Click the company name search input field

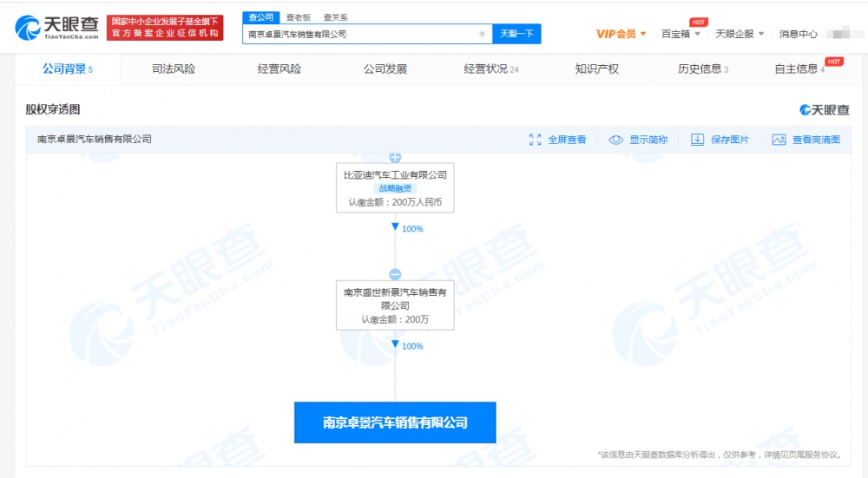(x=360, y=35)
